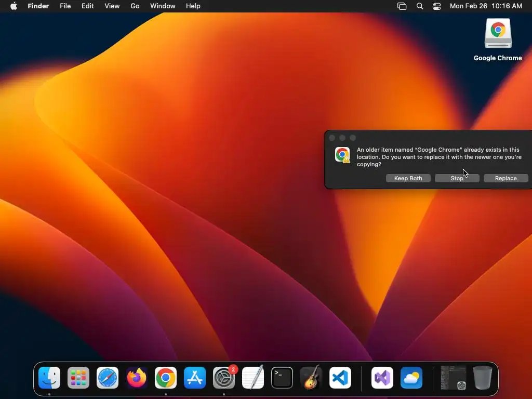Open the Trash in the Dock

(x=483, y=378)
